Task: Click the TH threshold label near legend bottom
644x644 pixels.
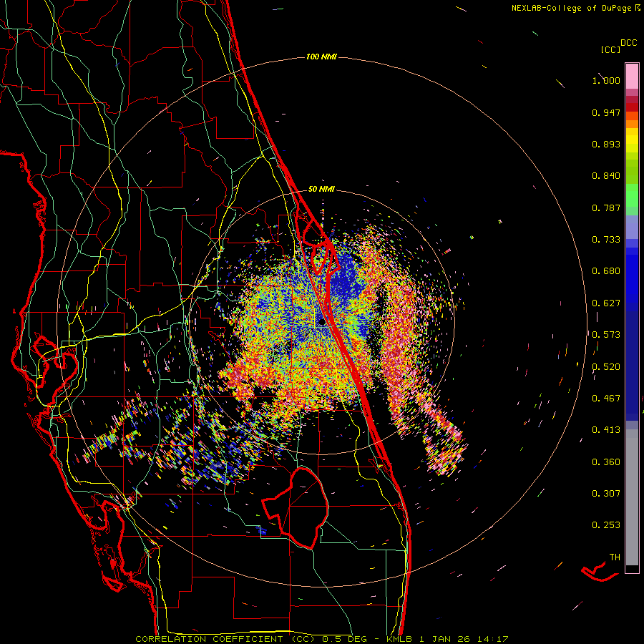Action: point(615,557)
